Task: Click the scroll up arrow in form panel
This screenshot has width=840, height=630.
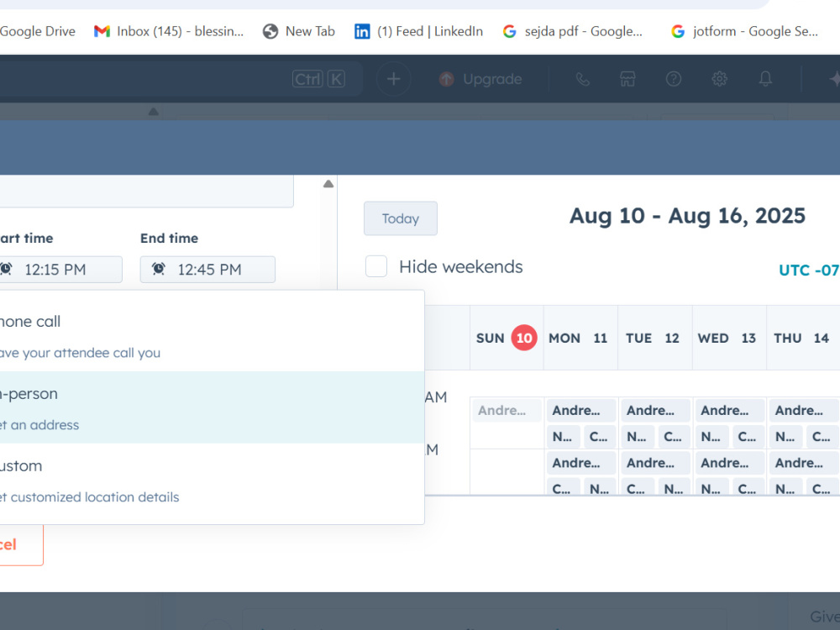Action: (328, 184)
